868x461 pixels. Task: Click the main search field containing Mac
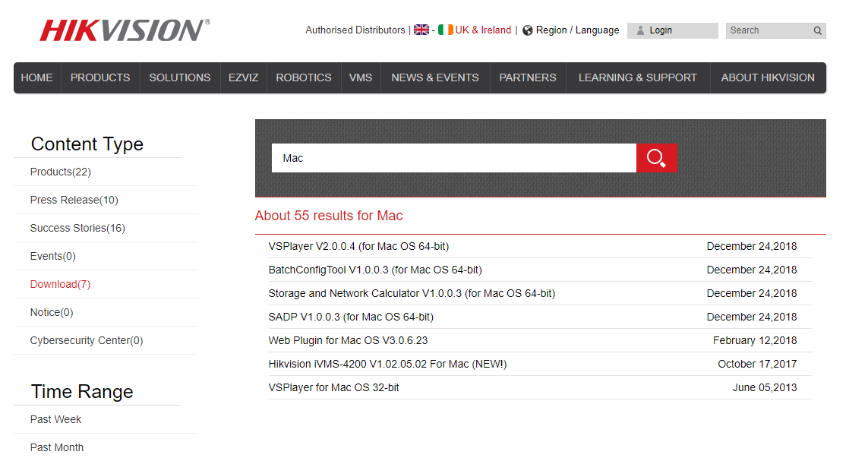pos(453,158)
